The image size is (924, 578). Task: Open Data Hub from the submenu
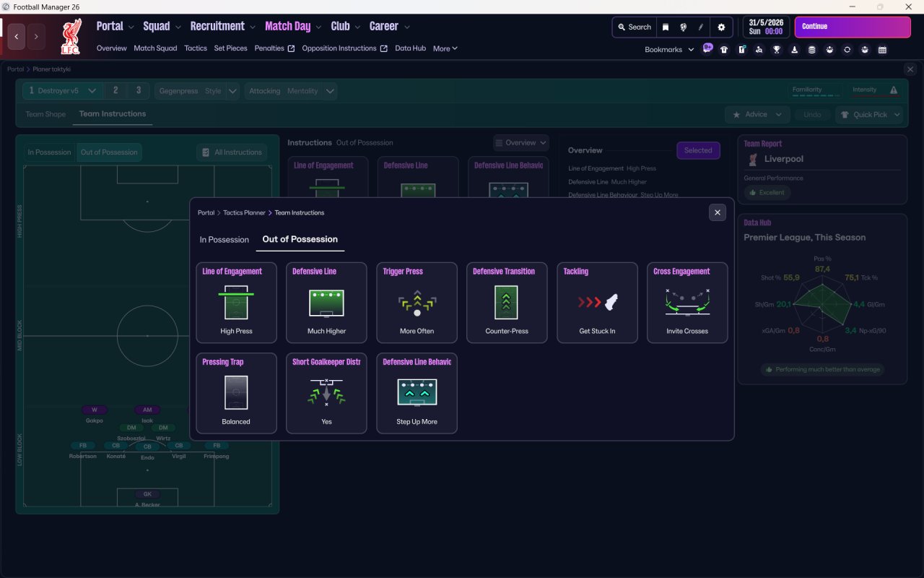click(x=410, y=48)
